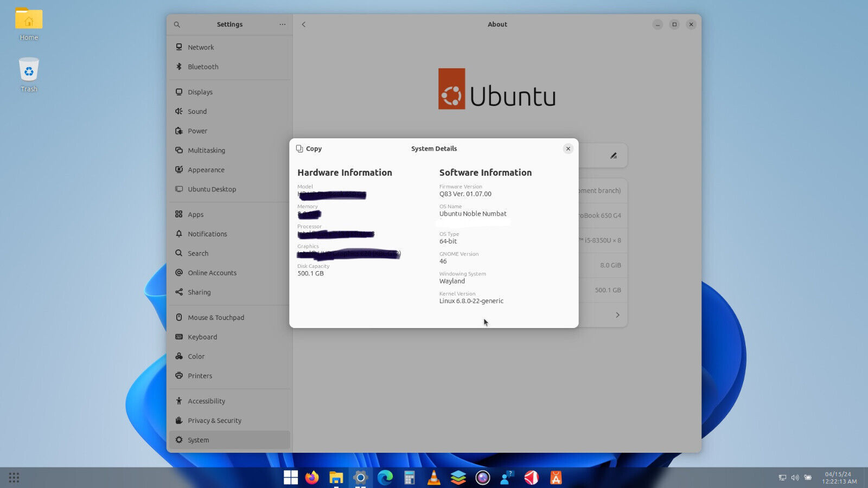Open the stacked layers app in taskbar

click(458, 478)
